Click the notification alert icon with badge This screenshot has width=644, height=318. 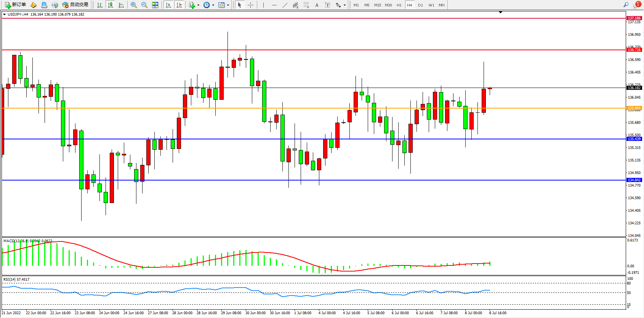[x=637, y=5]
